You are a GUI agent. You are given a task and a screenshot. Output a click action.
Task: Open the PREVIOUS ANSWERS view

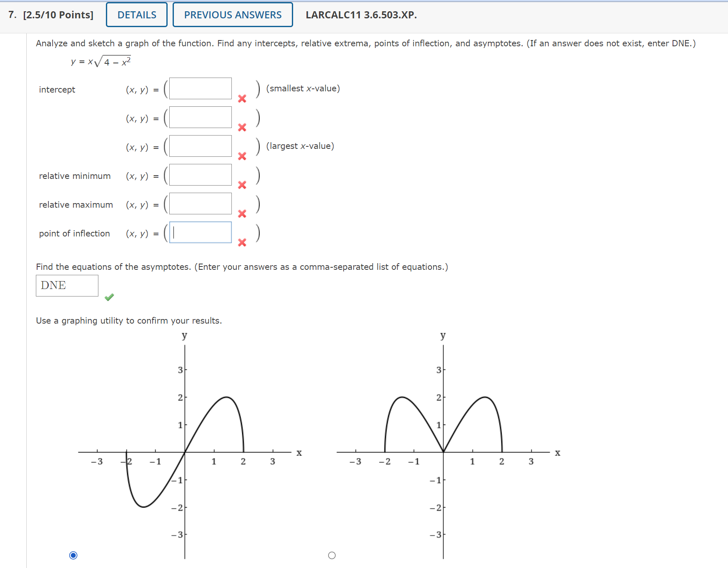(x=232, y=15)
